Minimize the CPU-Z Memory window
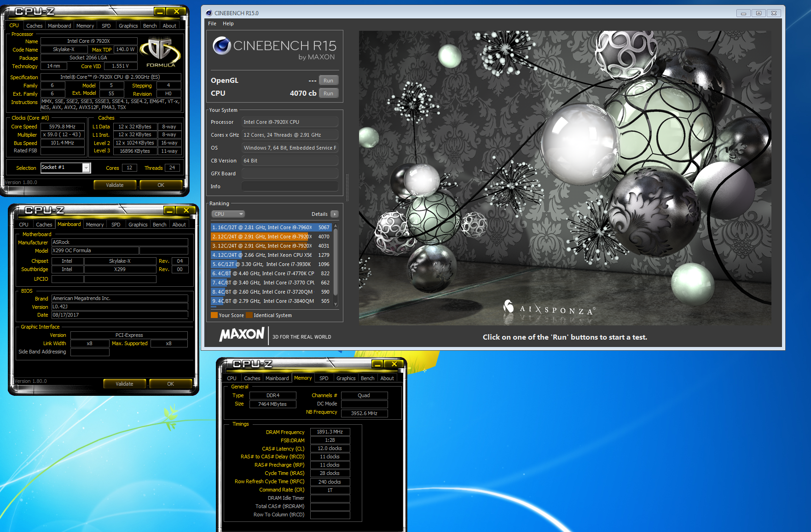Screen dimensions: 811x532 tap(377, 364)
